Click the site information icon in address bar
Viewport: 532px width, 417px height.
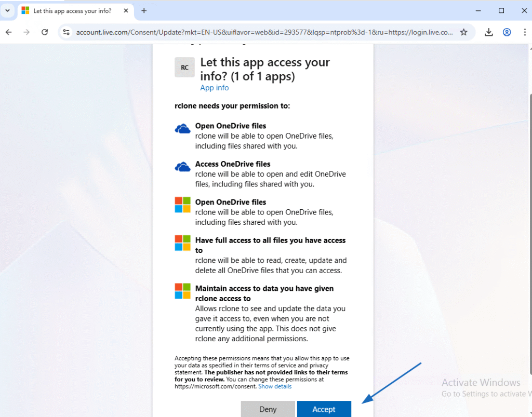tap(66, 32)
